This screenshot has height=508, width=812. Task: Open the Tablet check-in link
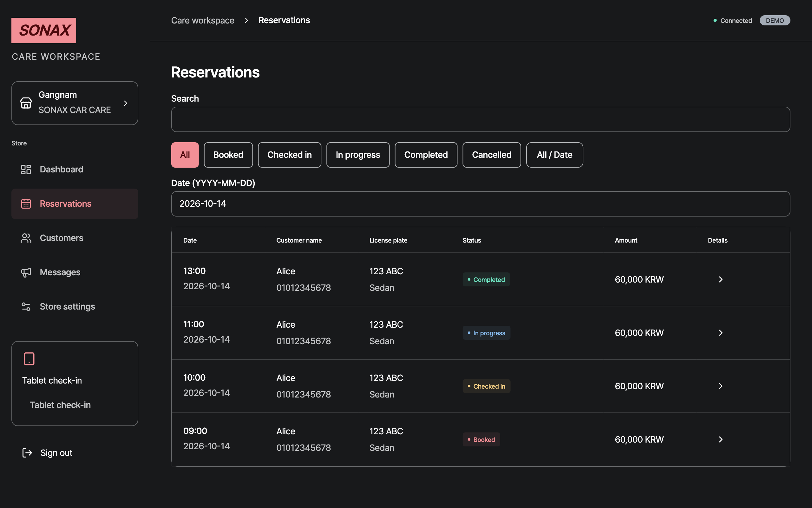pyautogui.click(x=60, y=405)
